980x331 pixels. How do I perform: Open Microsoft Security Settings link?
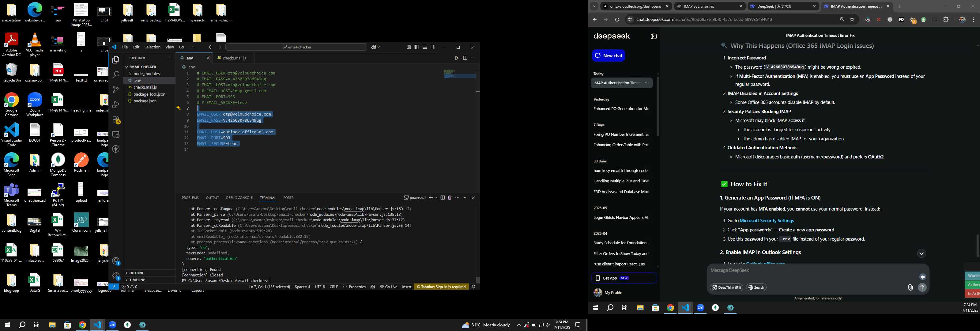click(x=767, y=221)
